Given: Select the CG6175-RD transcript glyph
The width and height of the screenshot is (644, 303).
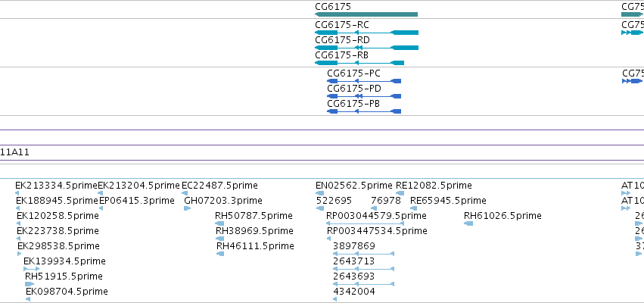Looking at the screenshot, I should click(366, 48).
